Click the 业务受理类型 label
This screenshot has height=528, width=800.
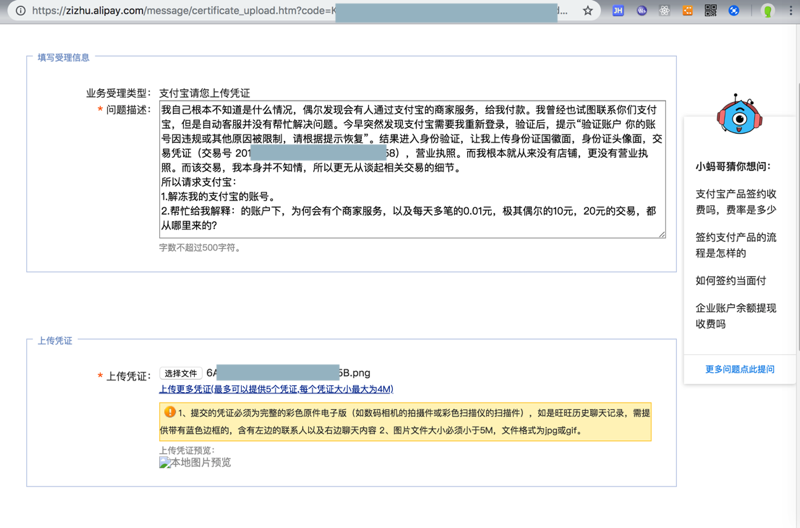[x=118, y=93]
